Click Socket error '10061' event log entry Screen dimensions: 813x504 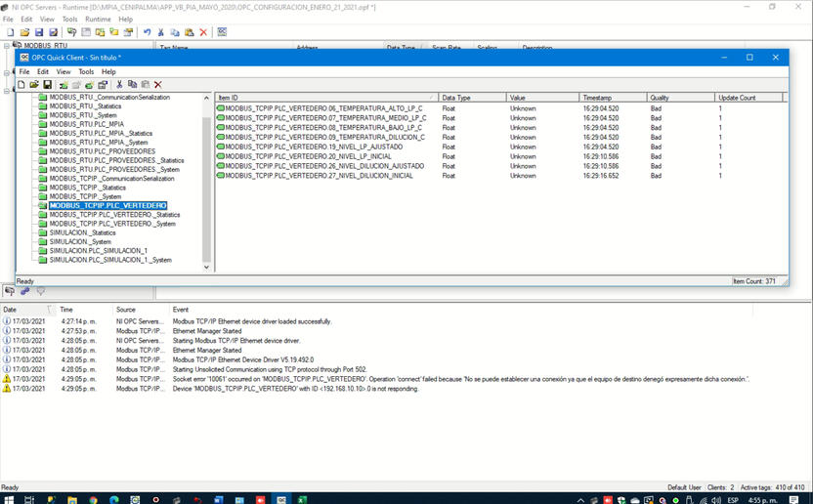click(x=376, y=379)
